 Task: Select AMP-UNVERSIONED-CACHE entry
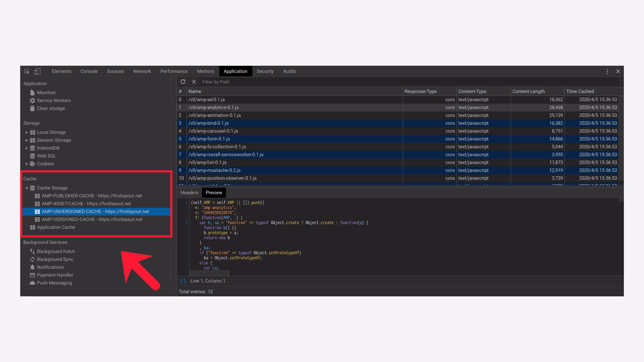coord(96,212)
